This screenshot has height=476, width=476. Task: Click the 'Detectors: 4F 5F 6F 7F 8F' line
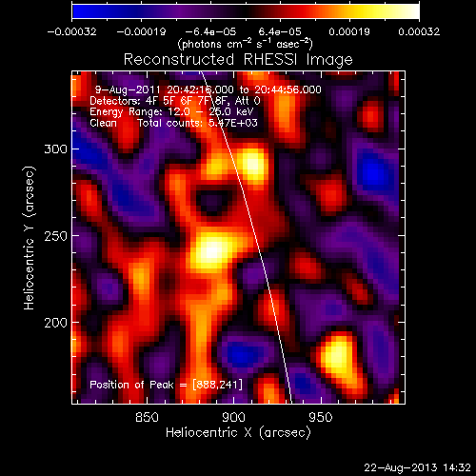(175, 101)
